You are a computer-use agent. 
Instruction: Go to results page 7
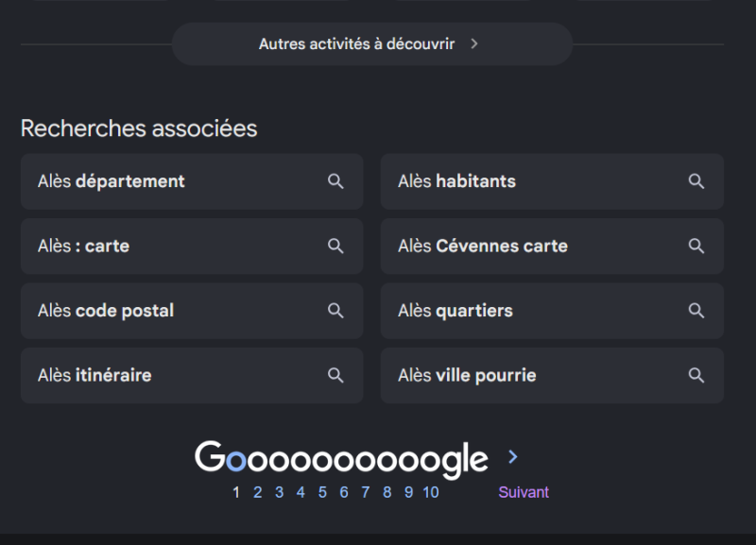pyautogui.click(x=366, y=492)
